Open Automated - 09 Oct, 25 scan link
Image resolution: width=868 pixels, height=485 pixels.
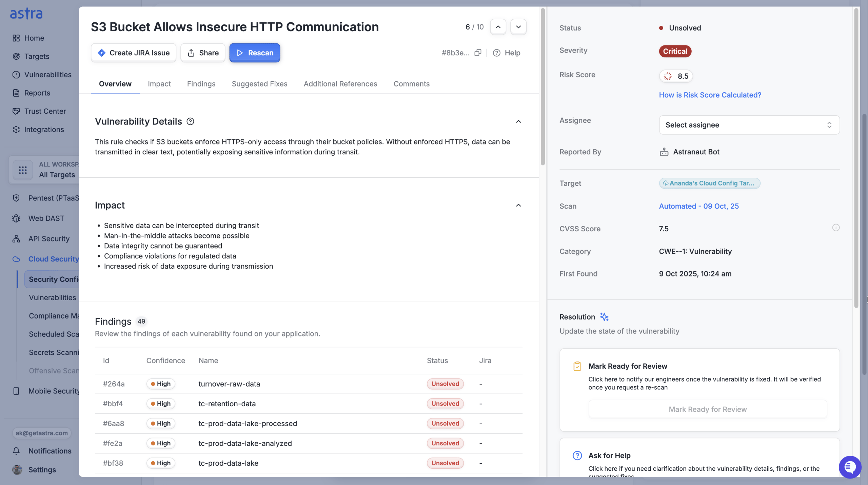point(699,206)
